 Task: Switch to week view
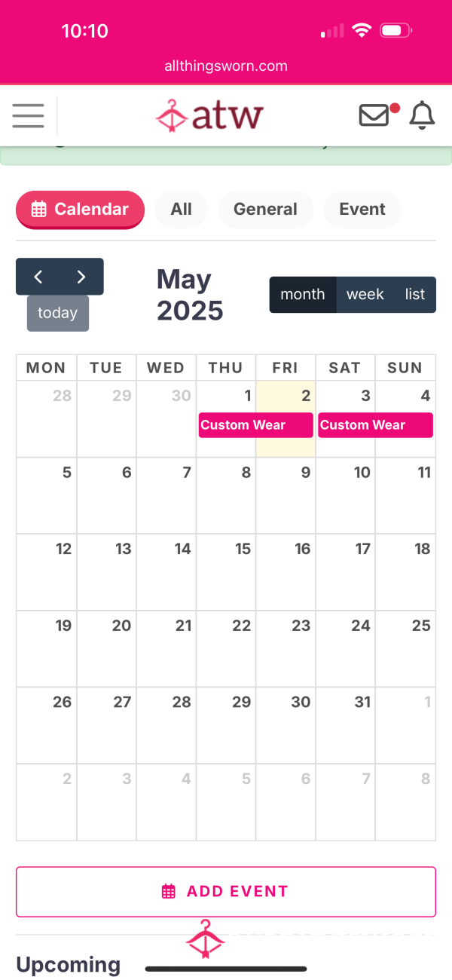365,295
